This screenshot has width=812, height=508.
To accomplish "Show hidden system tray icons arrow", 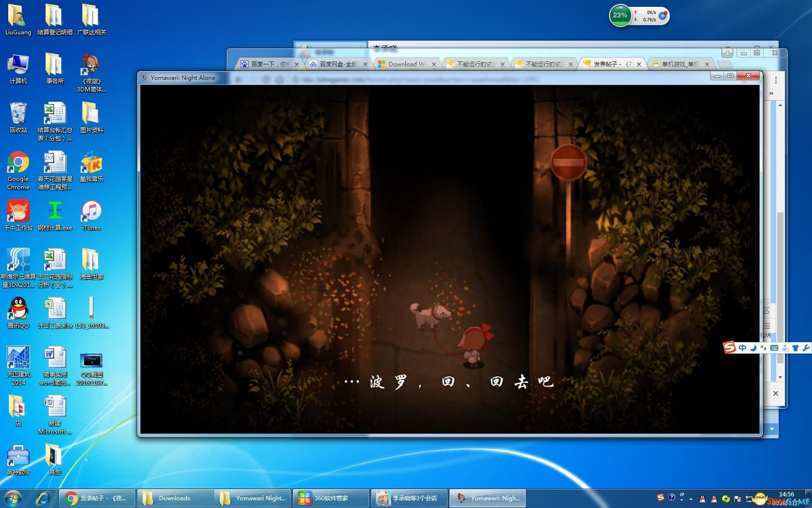I will (x=691, y=498).
